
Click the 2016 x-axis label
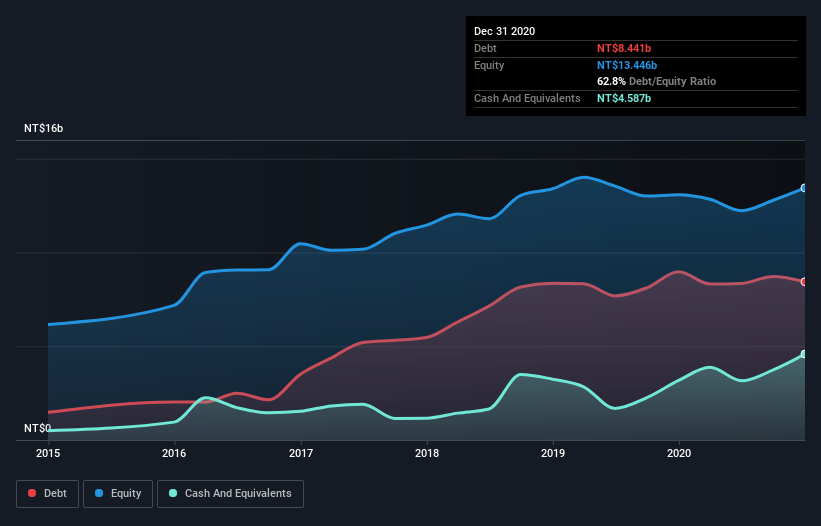(x=174, y=453)
